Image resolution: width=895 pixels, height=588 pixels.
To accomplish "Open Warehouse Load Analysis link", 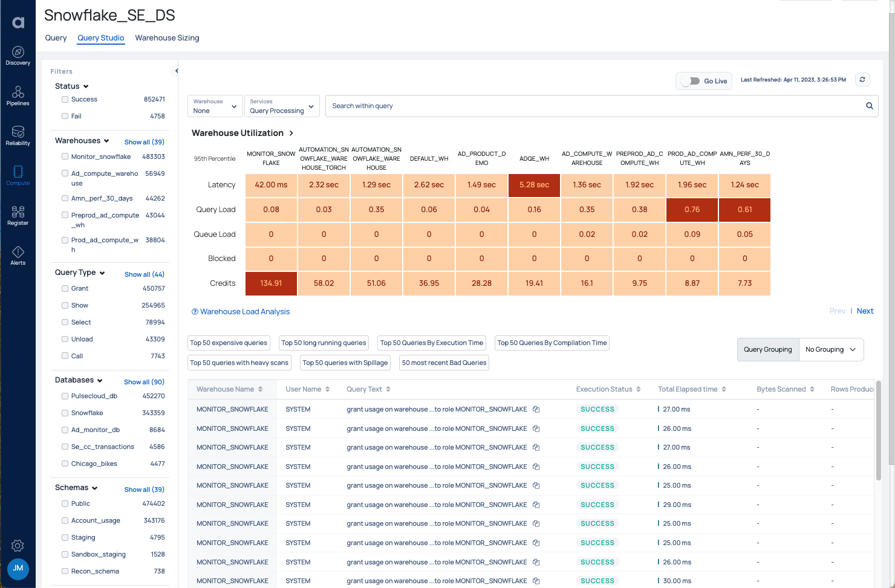I will click(x=245, y=312).
